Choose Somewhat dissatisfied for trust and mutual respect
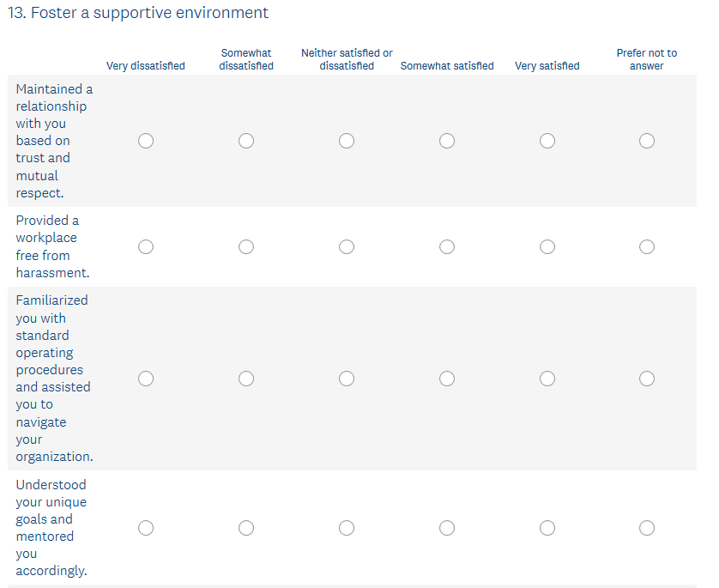Image resolution: width=719 pixels, height=588 pixels. point(246,141)
